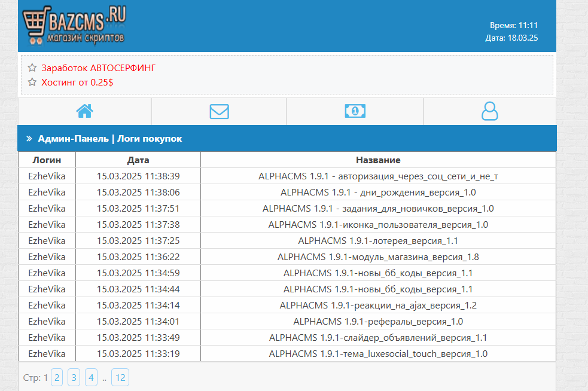Screen dimensions: 588x391
Task: Click the Админ-Панель breadcrumb heading
Action: (x=73, y=139)
